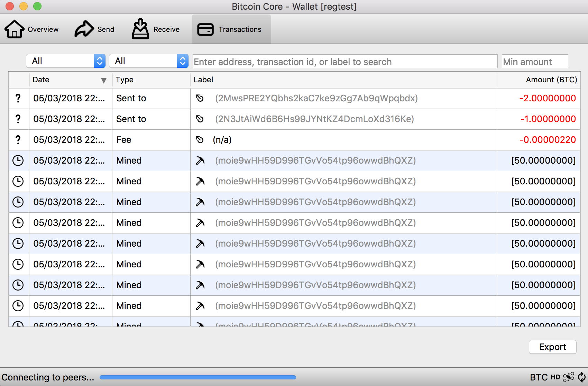Image resolution: width=588 pixels, height=386 pixels.
Task: Click the network connections icon in status bar
Action: [569, 377]
